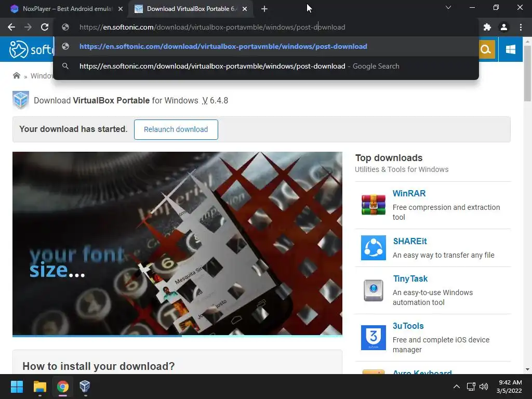Click the VirtualBox Portable app icon
The height and width of the screenshot is (399, 532).
[x=21, y=100]
